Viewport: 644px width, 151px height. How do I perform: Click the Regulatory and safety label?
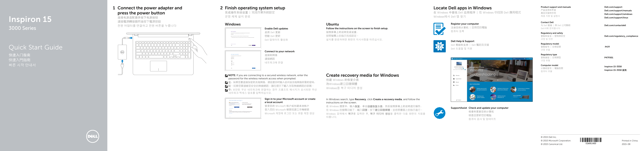coord(552,33)
